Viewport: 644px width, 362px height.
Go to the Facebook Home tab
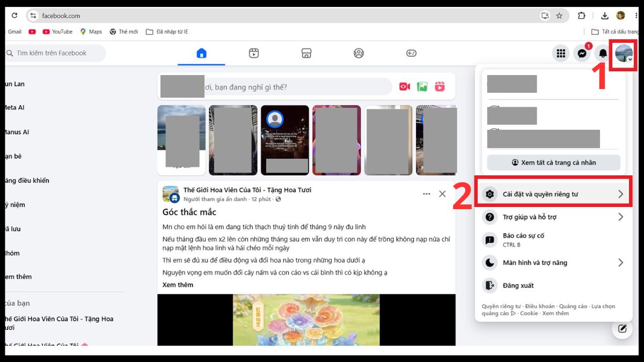201,53
